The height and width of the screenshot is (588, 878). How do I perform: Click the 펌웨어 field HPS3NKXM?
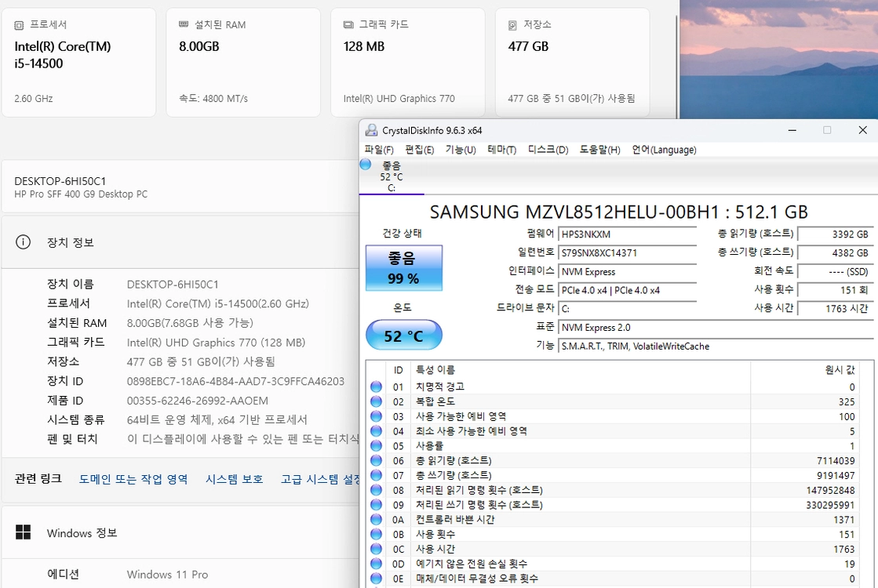[x=627, y=234]
